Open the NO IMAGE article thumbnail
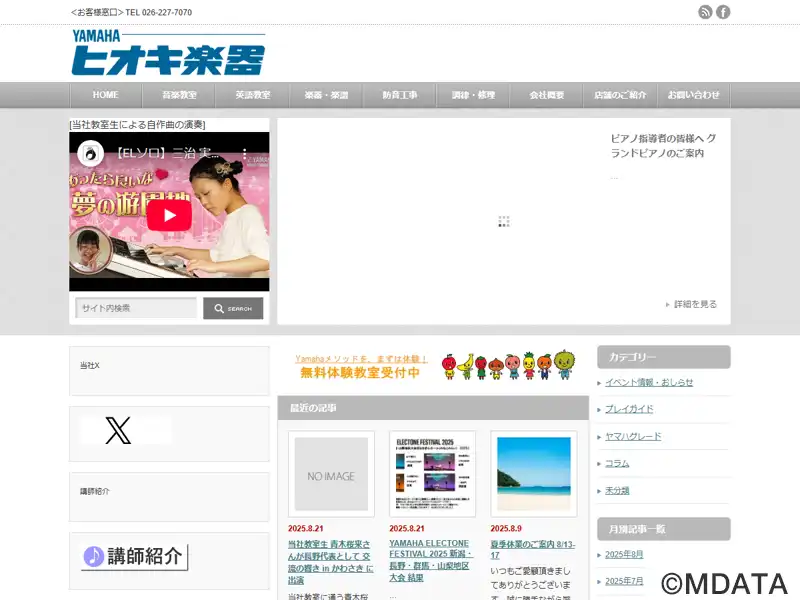Viewport: 800px width, 600px height. pos(331,474)
